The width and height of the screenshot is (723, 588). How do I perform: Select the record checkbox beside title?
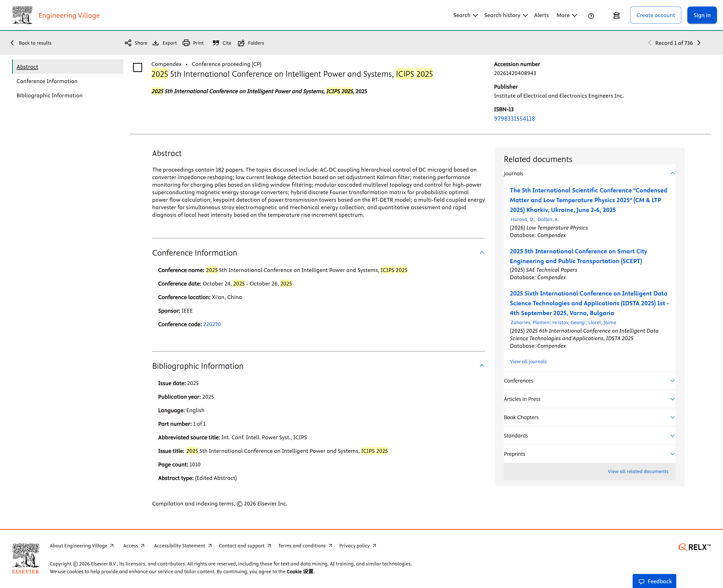click(138, 67)
